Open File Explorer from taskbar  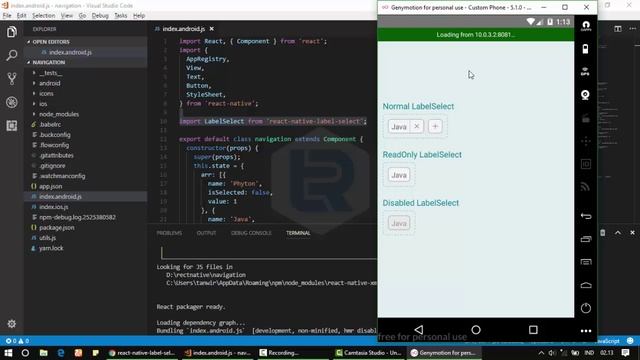(x=43, y=353)
